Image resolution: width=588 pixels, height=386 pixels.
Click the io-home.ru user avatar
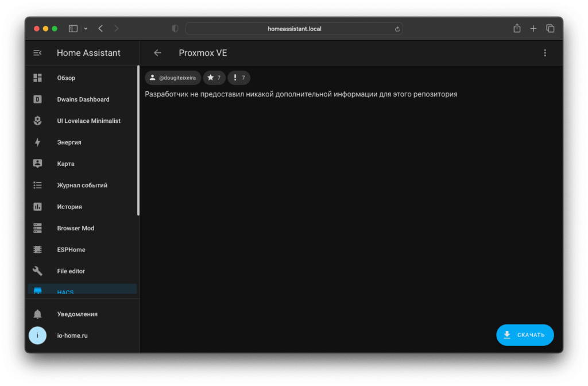pyautogui.click(x=37, y=335)
